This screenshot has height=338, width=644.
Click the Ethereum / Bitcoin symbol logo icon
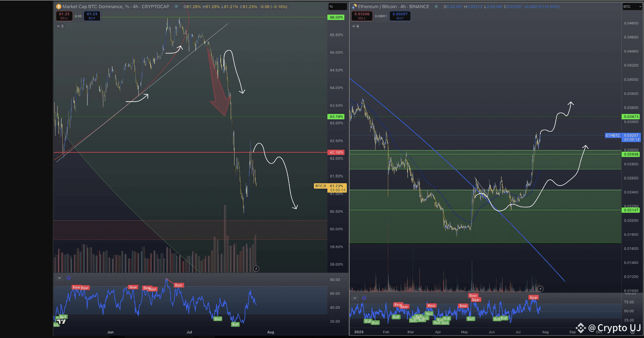tap(354, 7)
